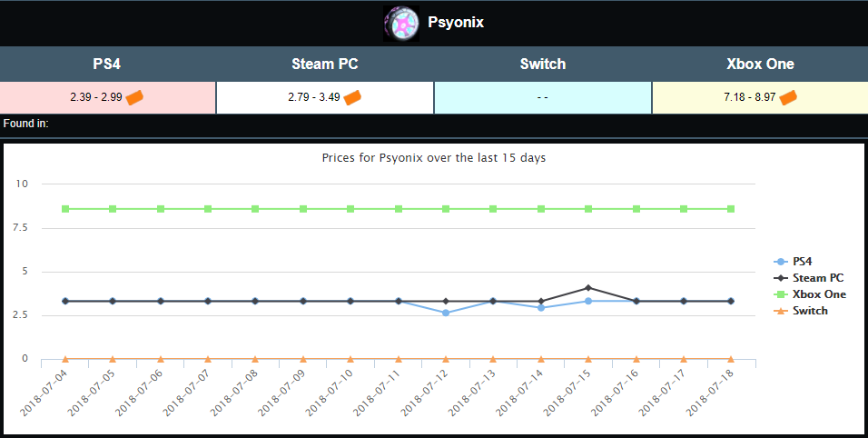Click the x-axis date label 2018-07-15
The image size is (868, 438).
(567, 393)
